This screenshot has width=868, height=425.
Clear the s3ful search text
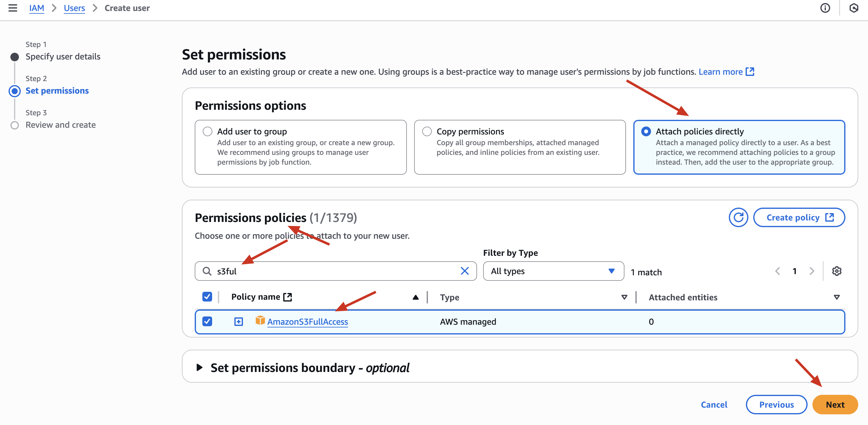[x=465, y=271]
